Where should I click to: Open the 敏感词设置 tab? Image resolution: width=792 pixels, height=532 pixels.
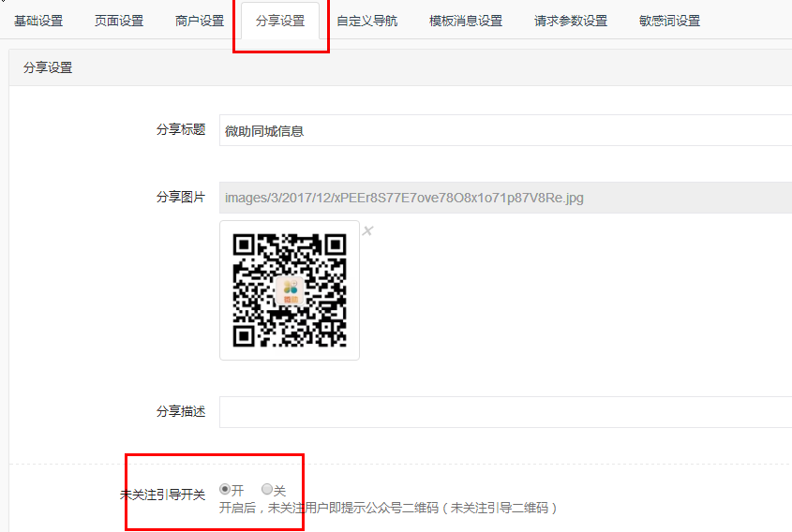670,21
